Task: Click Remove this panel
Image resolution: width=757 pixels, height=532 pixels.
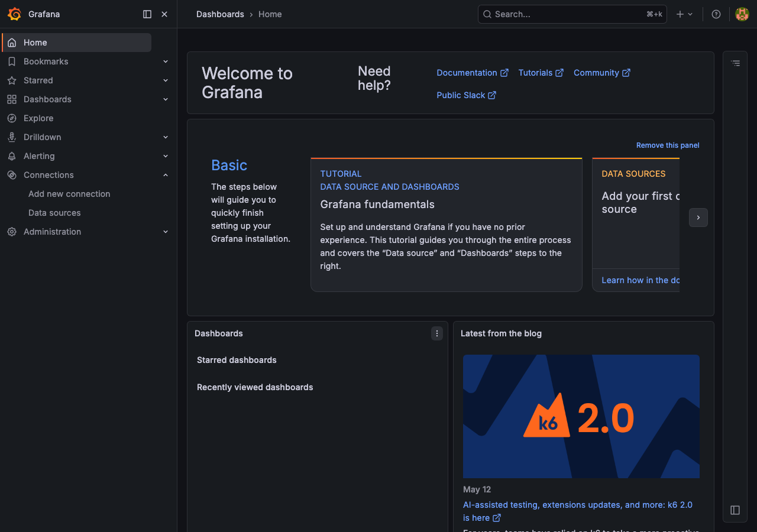Action: (668, 145)
